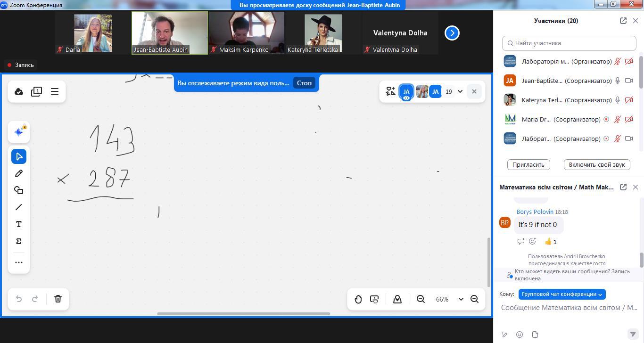Image resolution: width=644 pixels, height=343 pixels.
Task: Open the whiteboard pages panel
Action: click(36, 91)
